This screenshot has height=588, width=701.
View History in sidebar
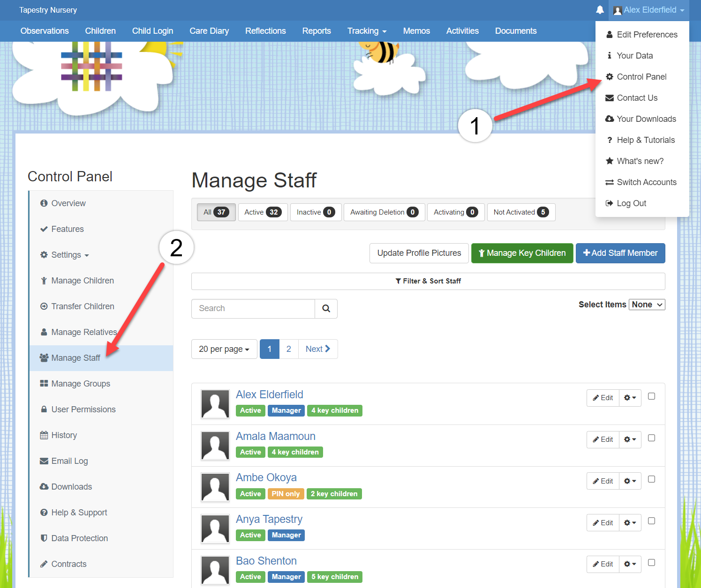(x=101, y=435)
